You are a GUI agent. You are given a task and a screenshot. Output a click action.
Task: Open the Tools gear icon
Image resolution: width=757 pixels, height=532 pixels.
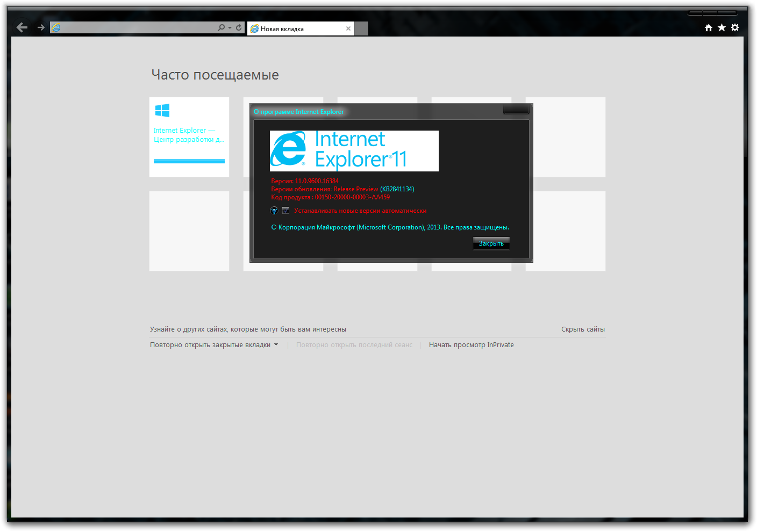click(735, 27)
